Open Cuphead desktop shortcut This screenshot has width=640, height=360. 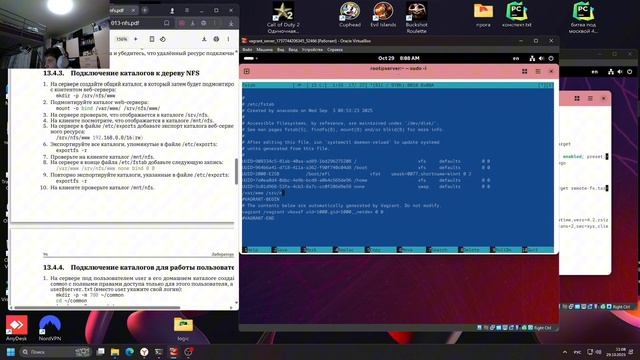tap(350, 14)
